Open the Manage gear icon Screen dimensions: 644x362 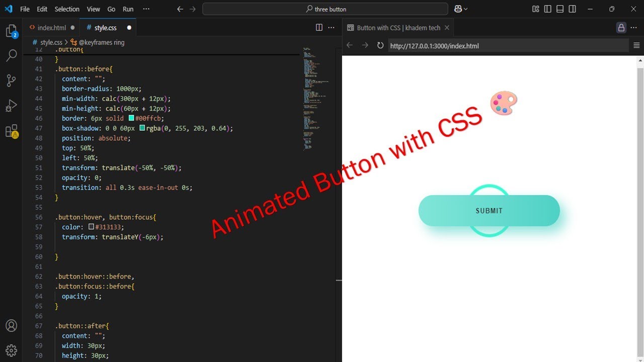[x=11, y=350]
